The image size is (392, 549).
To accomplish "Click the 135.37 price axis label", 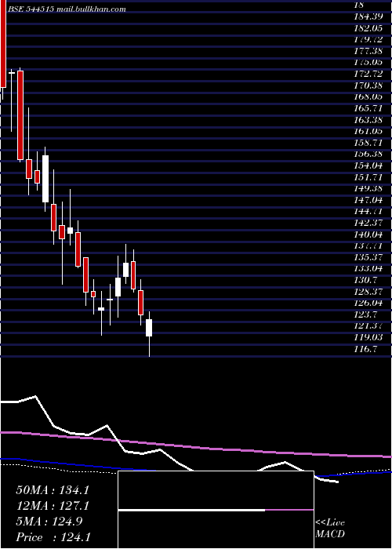I will pyautogui.click(x=369, y=257).
